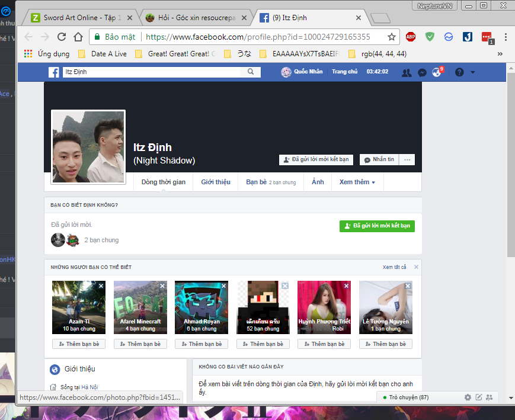
Task: Go to Trang chủ
Action: point(344,72)
